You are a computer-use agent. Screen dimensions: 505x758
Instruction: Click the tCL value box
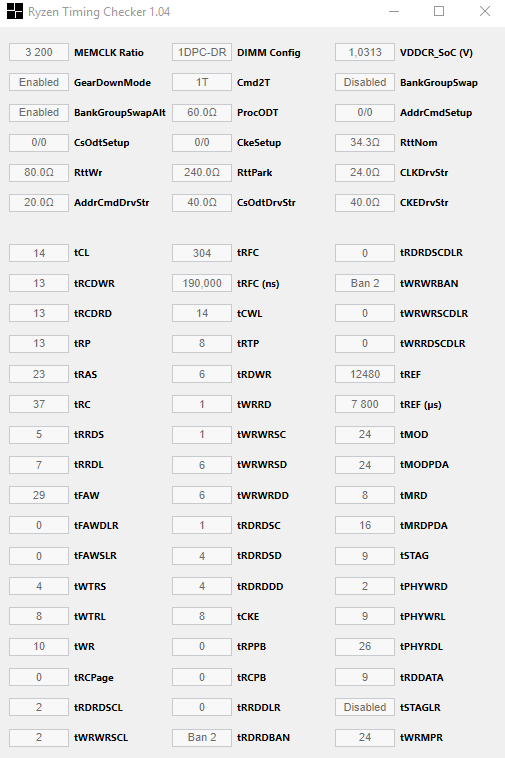(x=39, y=253)
